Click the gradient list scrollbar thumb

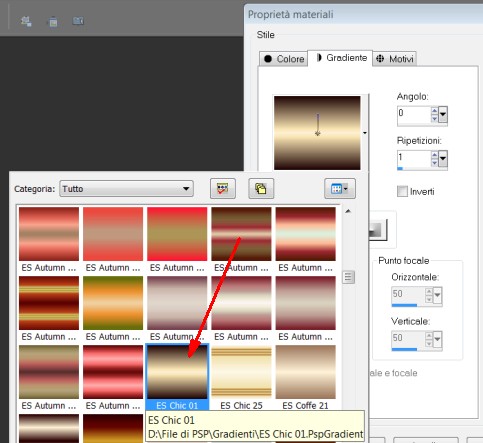[348, 277]
